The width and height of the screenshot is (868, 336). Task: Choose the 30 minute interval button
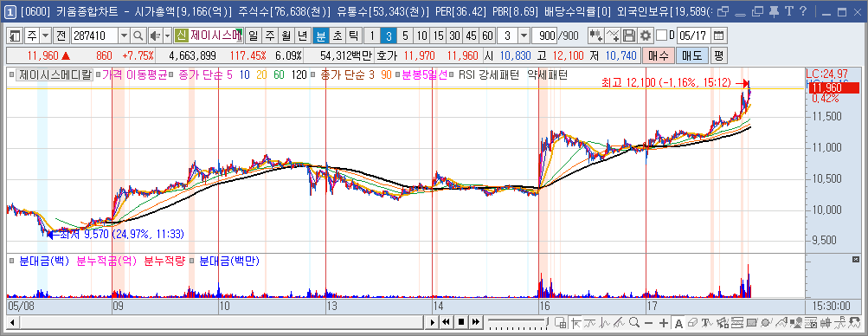tap(454, 36)
